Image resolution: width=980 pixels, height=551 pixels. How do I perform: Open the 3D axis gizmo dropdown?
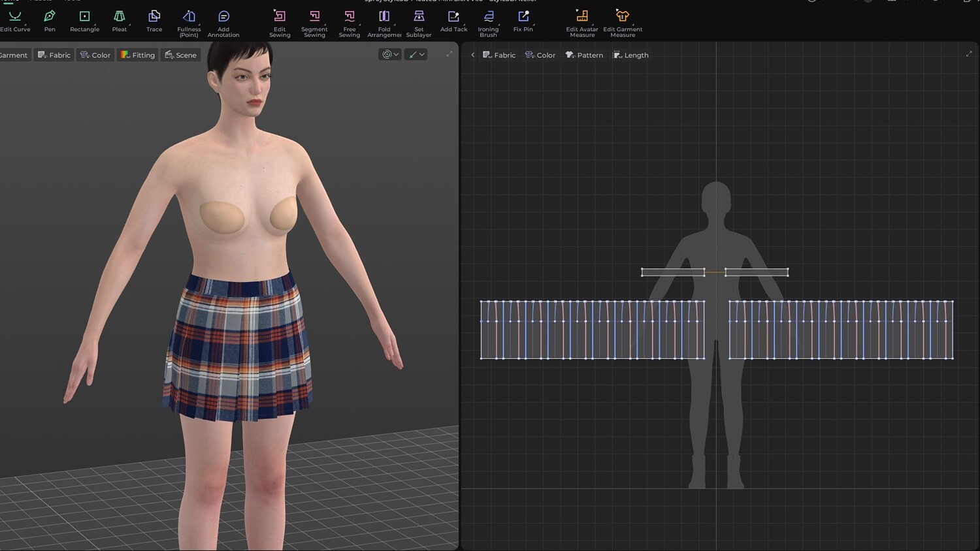tap(416, 55)
